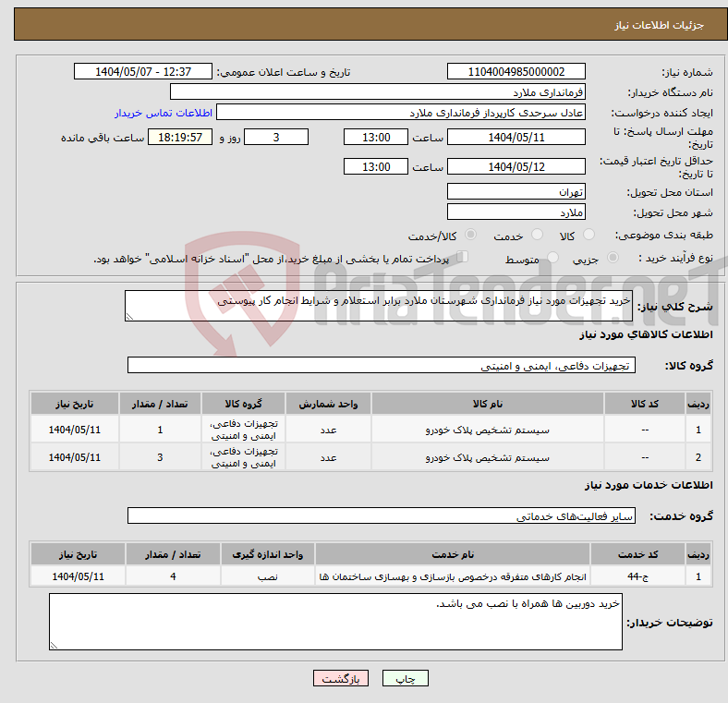
Task: Click the buyer notes text area
Action: (335, 622)
